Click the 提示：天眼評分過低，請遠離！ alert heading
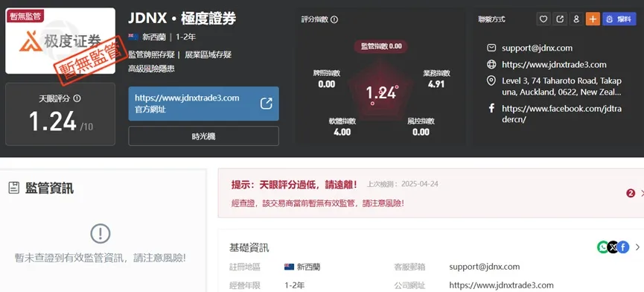This screenshot has height=292, width=644. point(294,185)
